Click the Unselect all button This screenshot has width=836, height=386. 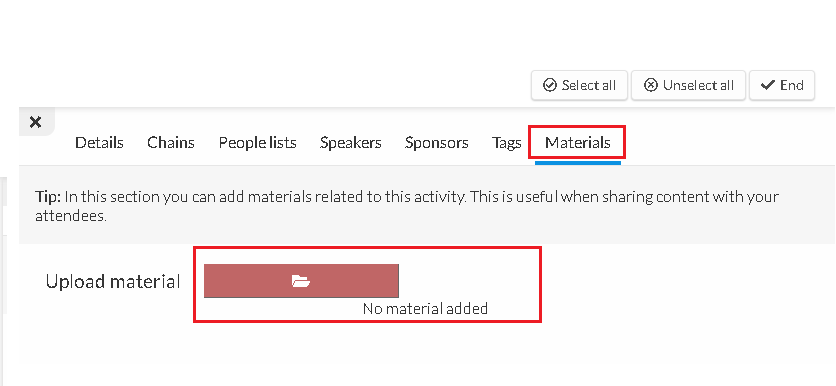pos(688,85)
